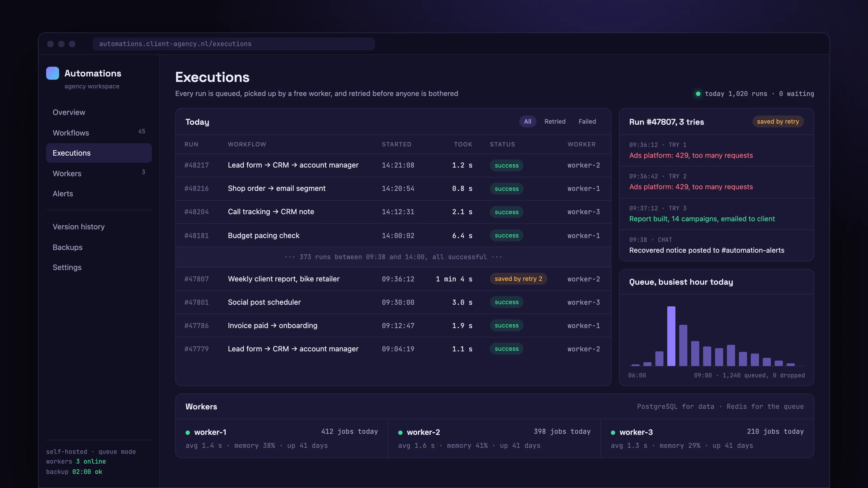Click the green status dot beside worker-3

point(613,432)
